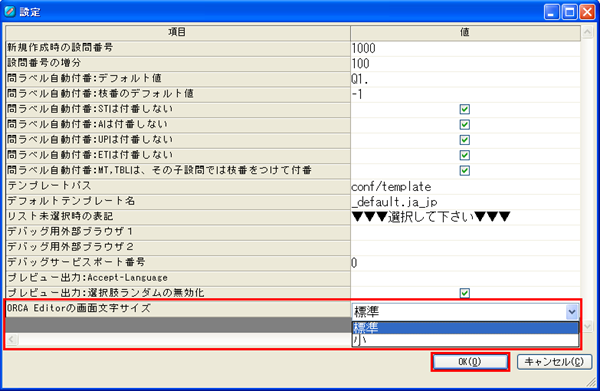Select 標準 in the dropdown list
The height and width of the screenshot is (391, 600).
pyautogui.click(x=465, y=328)
